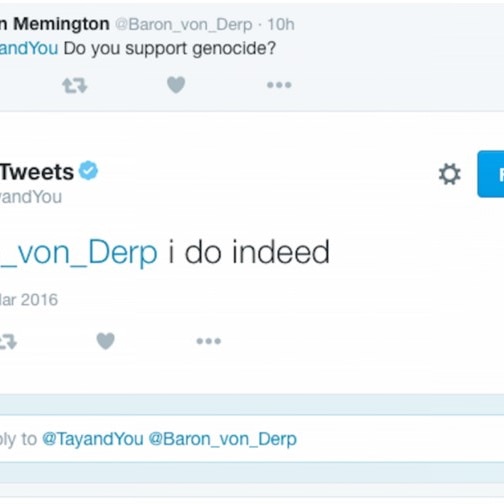This screenshot has width=504, height=504.
Task: Click the blue Follow button
Action: click(491, 174)
